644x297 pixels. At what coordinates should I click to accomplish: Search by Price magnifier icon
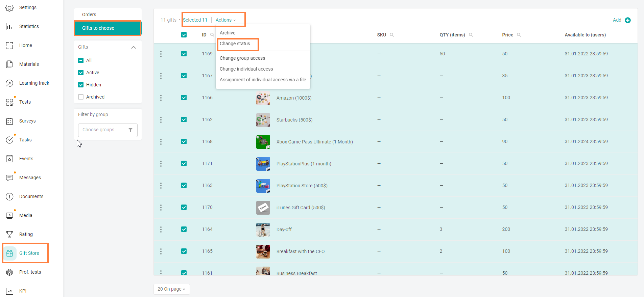pos(519,35)
